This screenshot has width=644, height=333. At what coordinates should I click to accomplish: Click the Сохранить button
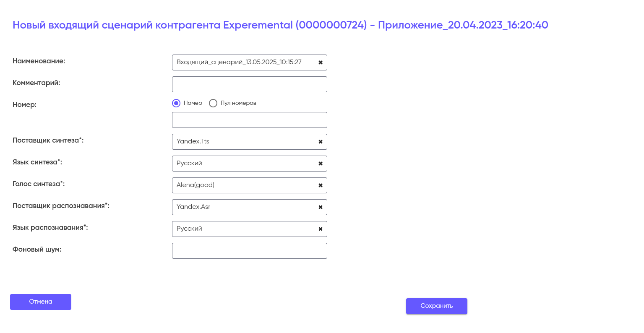coord(436,306)
